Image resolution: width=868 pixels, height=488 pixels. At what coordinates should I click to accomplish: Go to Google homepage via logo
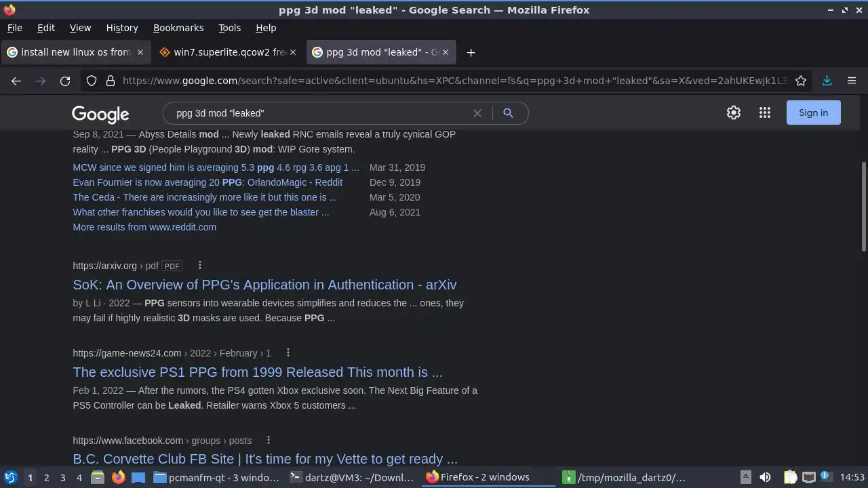tap(100, 114)
